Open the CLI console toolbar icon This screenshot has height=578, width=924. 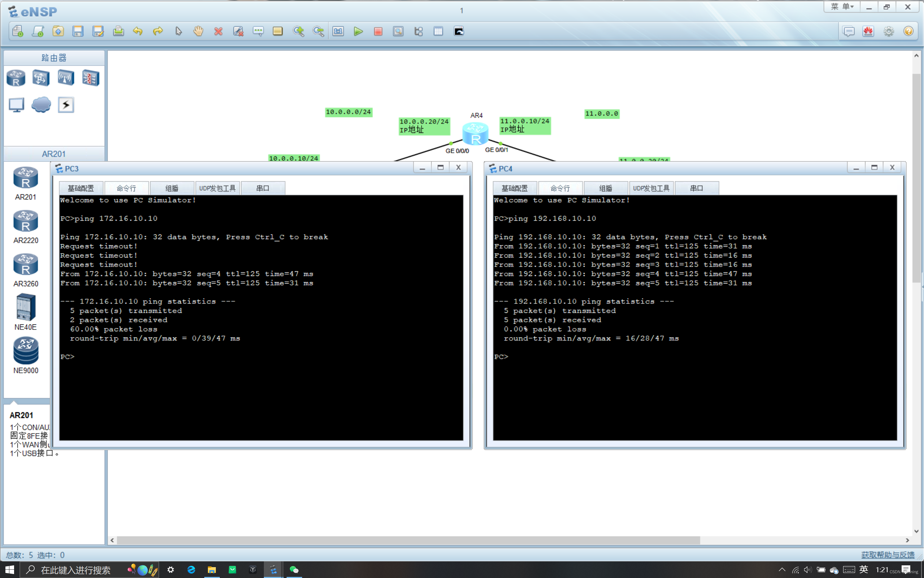458,31
